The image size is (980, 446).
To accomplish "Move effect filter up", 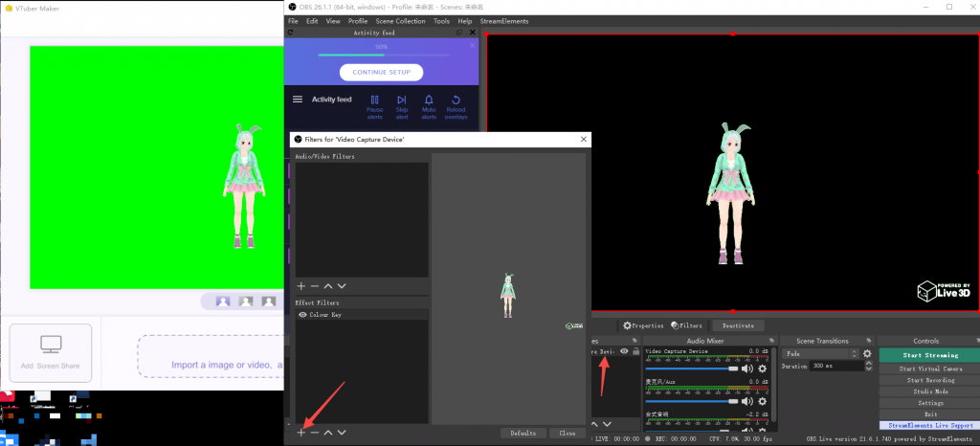I will pyautogui.click(x=328, y=433).
